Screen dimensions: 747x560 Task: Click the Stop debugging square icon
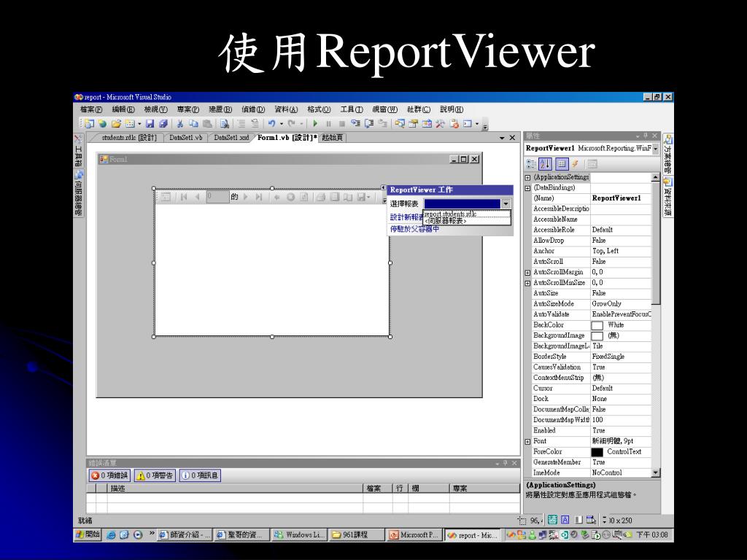pyautogui.click(x=341, y=124)
